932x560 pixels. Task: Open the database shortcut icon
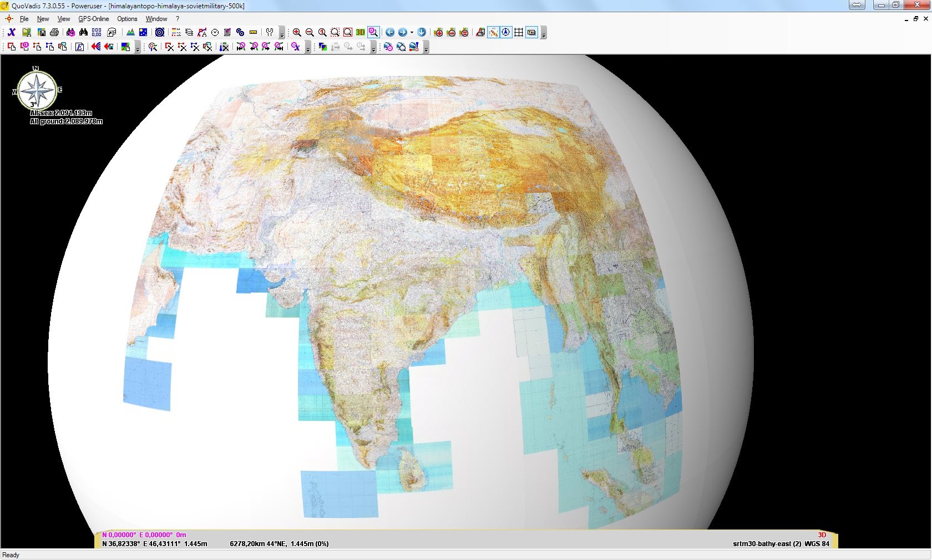point(112,32)
